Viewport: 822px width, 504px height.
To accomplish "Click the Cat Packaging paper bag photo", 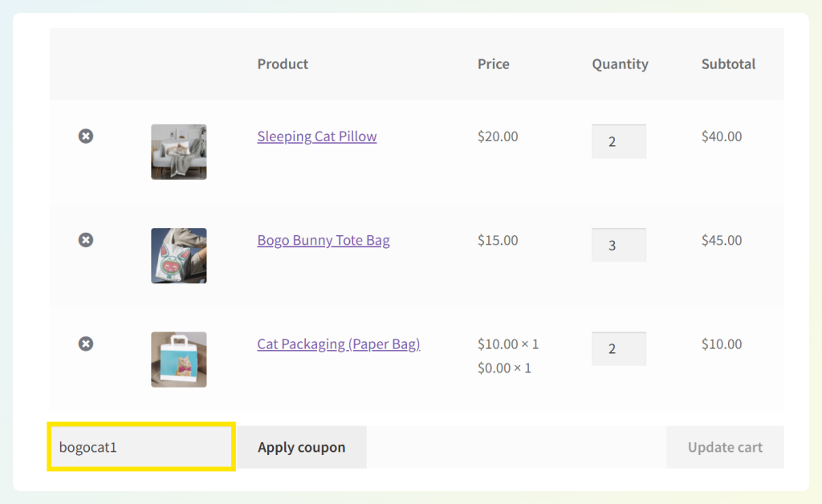I will pos(178,360).
